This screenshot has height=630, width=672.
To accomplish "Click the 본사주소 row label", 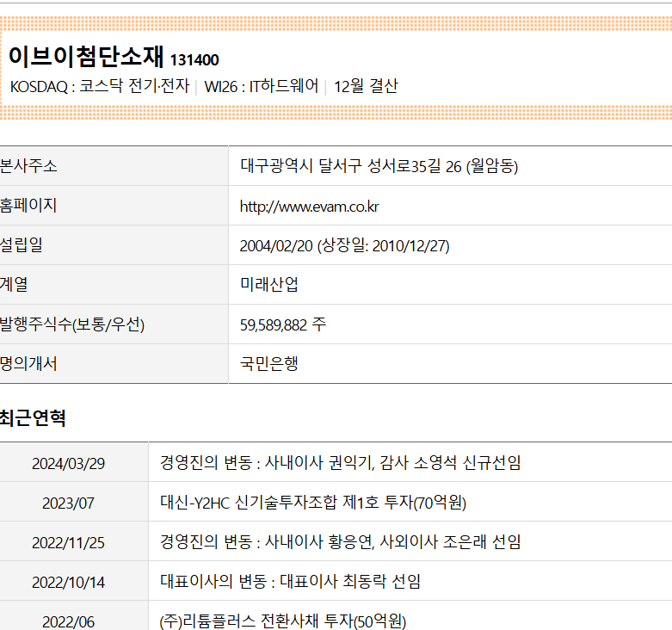I will click(x=28, y=166).
